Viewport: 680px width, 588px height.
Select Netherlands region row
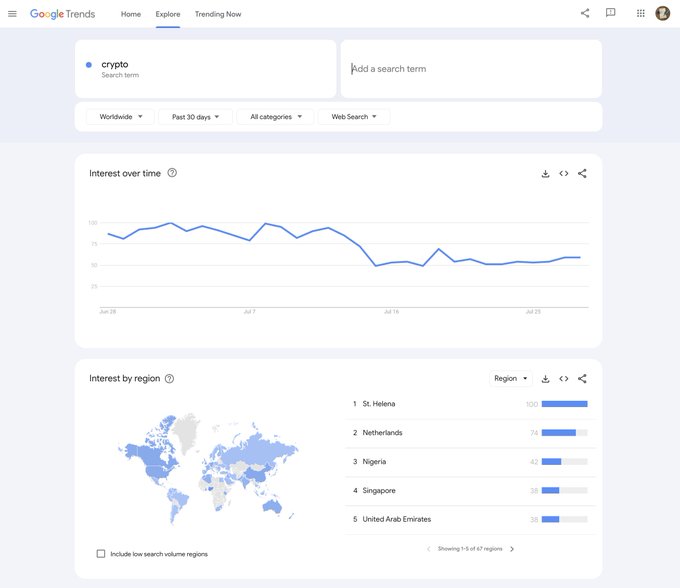[470, 433]
